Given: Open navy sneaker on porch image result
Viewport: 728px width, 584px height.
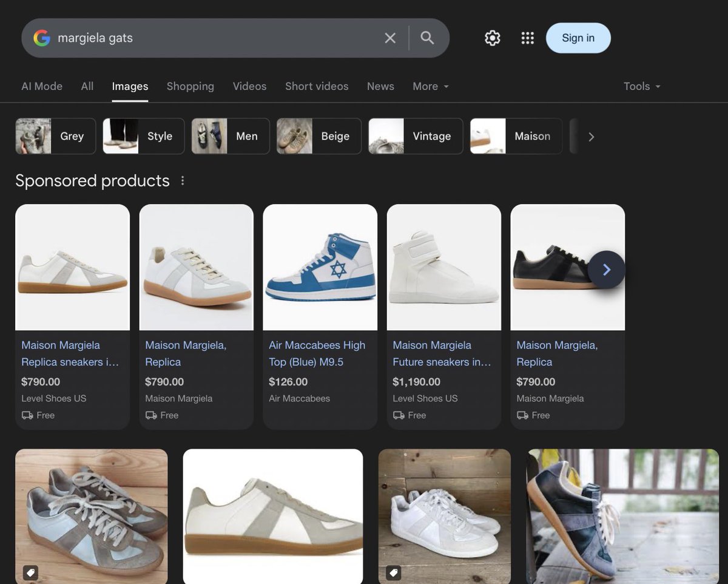Looking at the screenshot, I should 622,516.
